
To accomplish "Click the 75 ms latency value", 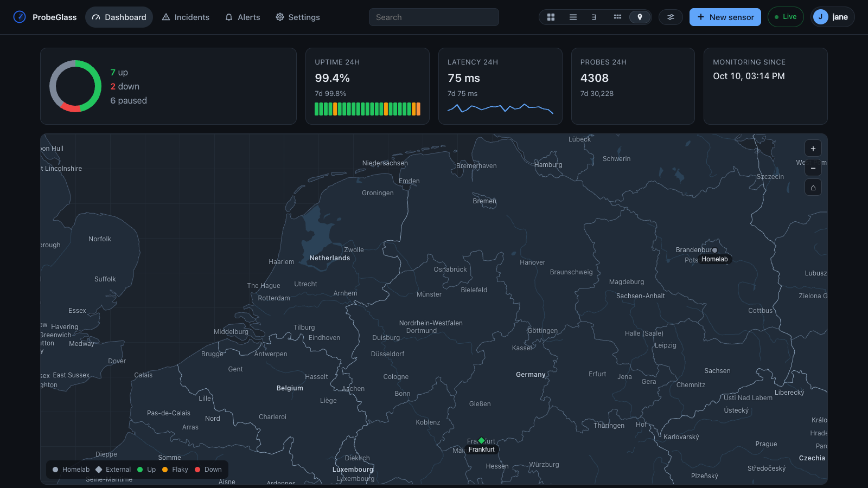I will click(x=463, y=78).
